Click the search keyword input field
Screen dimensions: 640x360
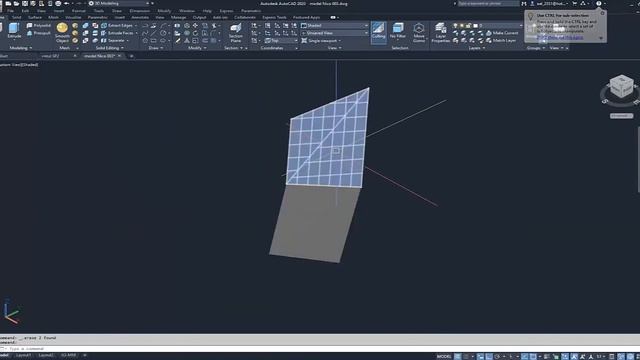point(488,3)
